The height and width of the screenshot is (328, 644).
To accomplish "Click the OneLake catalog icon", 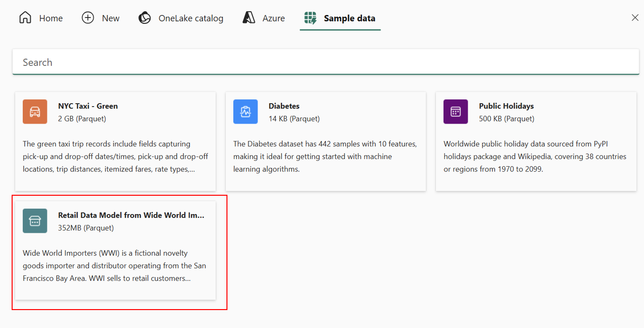I will (x=145, y=17).
